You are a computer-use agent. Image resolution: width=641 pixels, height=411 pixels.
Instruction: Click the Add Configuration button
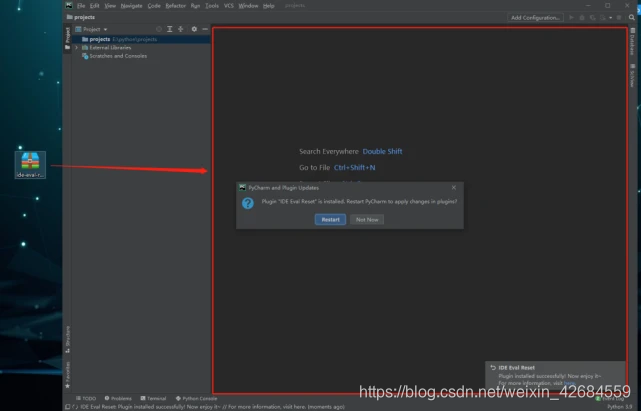click(535, 18)
